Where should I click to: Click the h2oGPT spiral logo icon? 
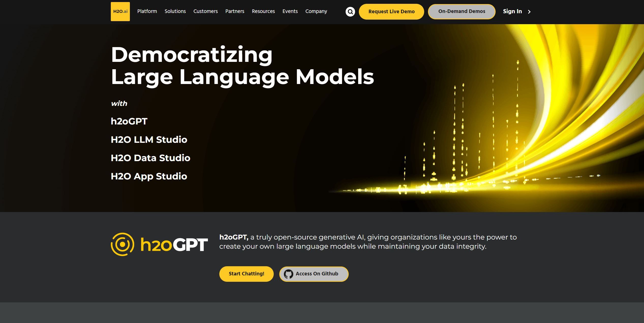coord(122,244)
